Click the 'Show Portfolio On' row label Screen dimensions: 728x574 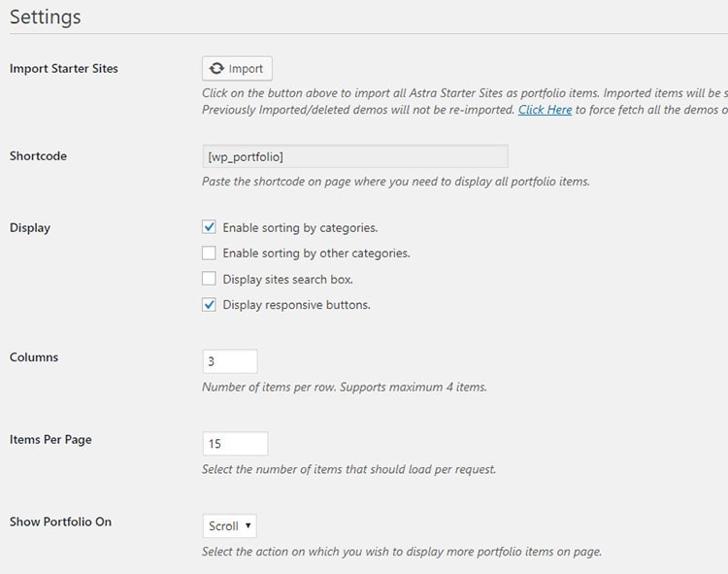coord(60,523)
